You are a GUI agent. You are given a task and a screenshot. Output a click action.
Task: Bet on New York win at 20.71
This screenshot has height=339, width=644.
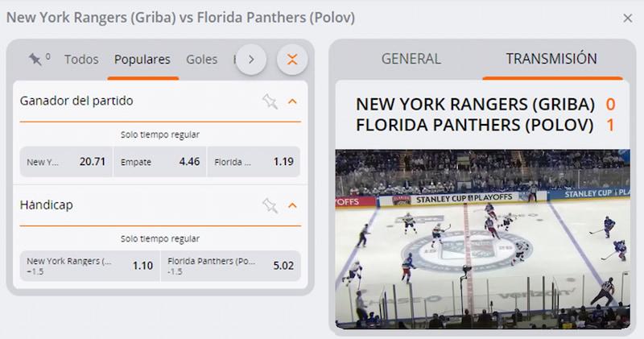tap(66, 162)
